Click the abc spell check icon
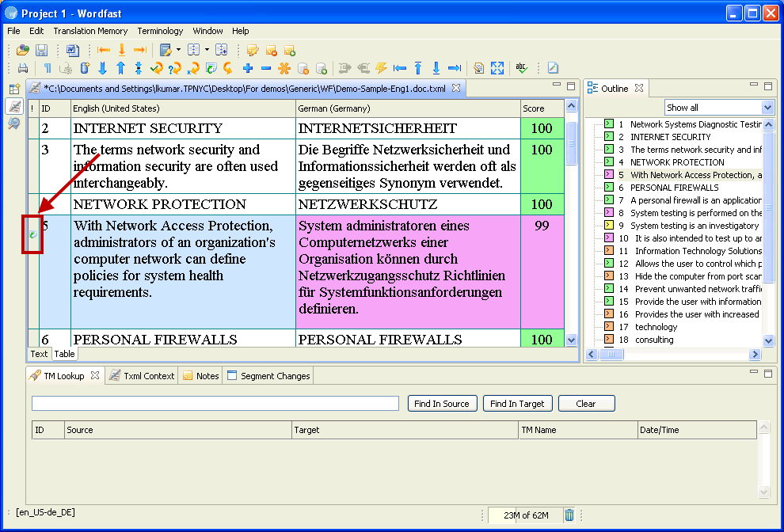 coord(522,68)
